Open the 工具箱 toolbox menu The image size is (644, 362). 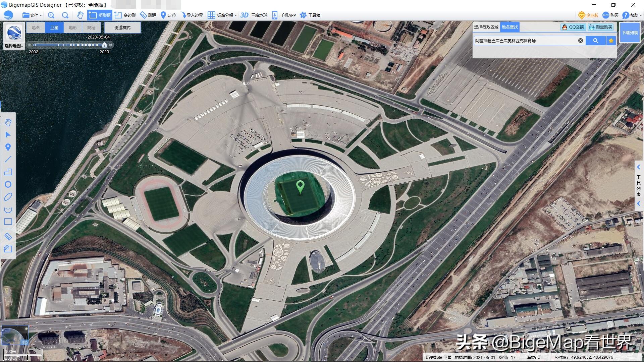pyautogui.click(x=310, y=15)
